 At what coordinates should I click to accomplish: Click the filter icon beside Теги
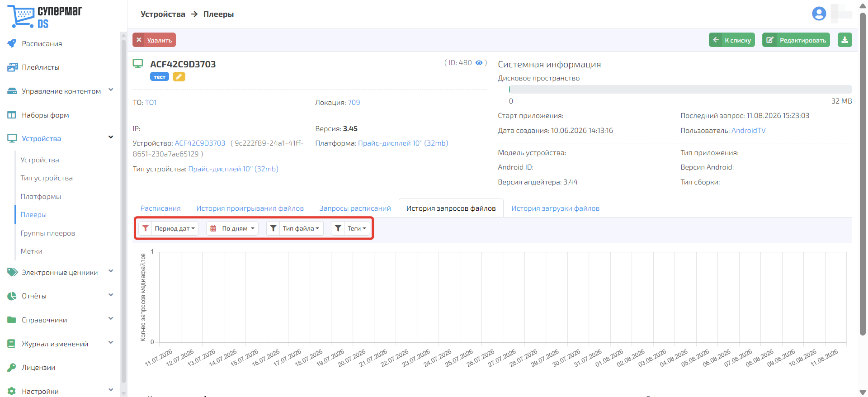pyautogui.click(x=338, y=228)
